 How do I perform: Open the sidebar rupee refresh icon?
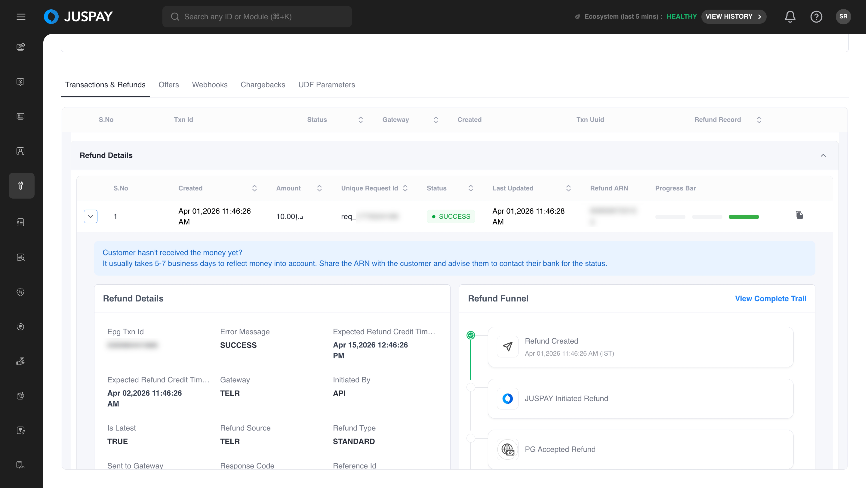click(21, 327)
